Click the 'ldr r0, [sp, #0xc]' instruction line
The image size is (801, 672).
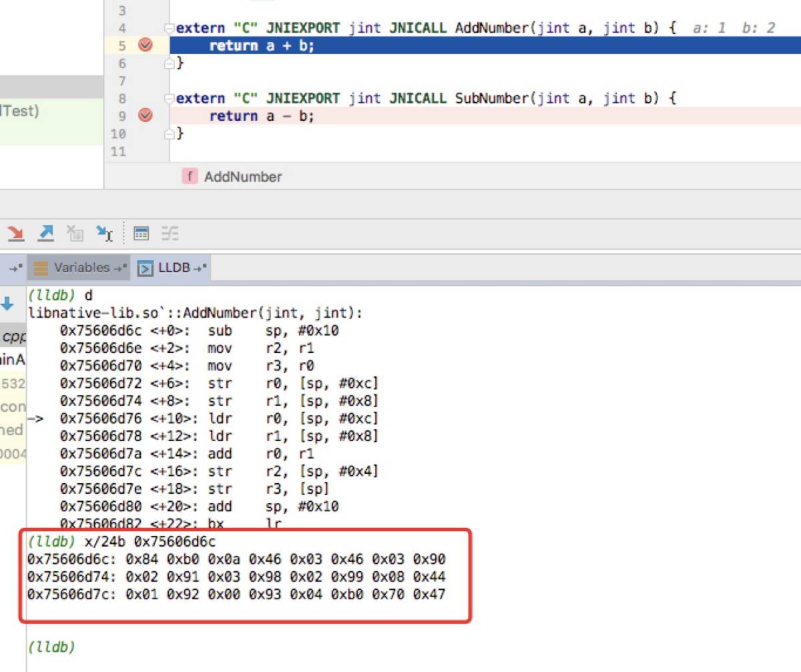pyautogui.click(x=219, y=418)
